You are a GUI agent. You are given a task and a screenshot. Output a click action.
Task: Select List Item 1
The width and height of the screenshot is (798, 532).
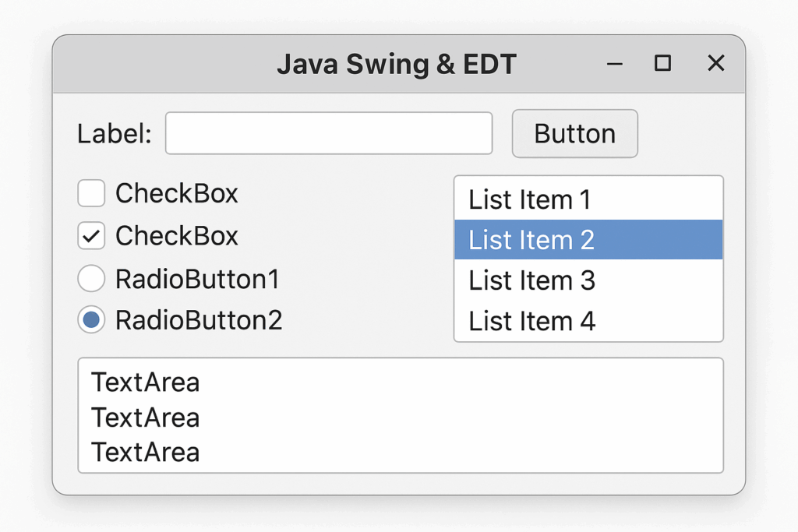pyautogui.click(x=588, y=199)
